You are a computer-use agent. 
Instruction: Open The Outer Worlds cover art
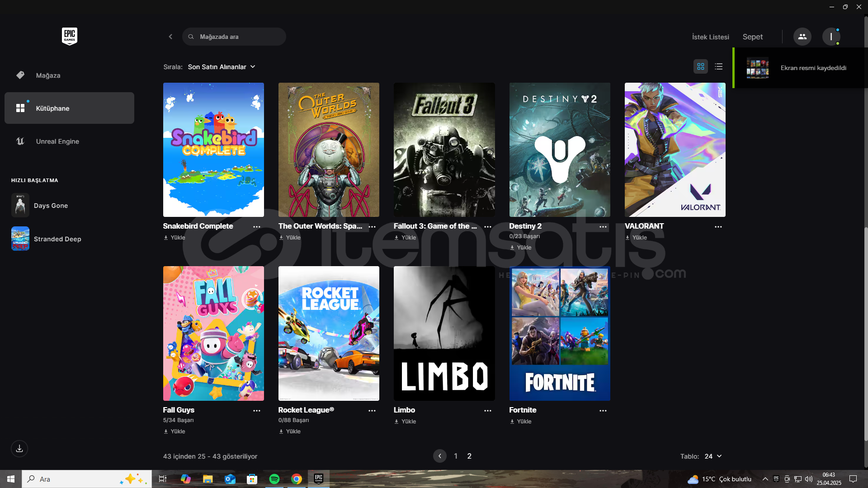tap(329, 150)
